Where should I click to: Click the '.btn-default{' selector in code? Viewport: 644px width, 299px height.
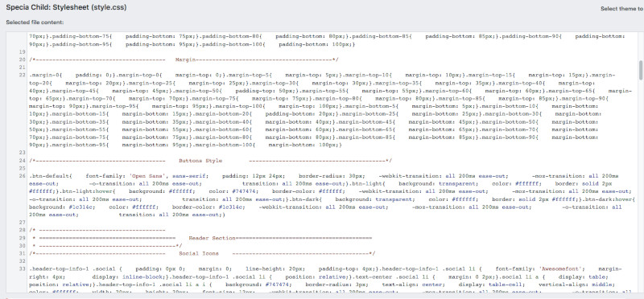click(x=51, y=176)
